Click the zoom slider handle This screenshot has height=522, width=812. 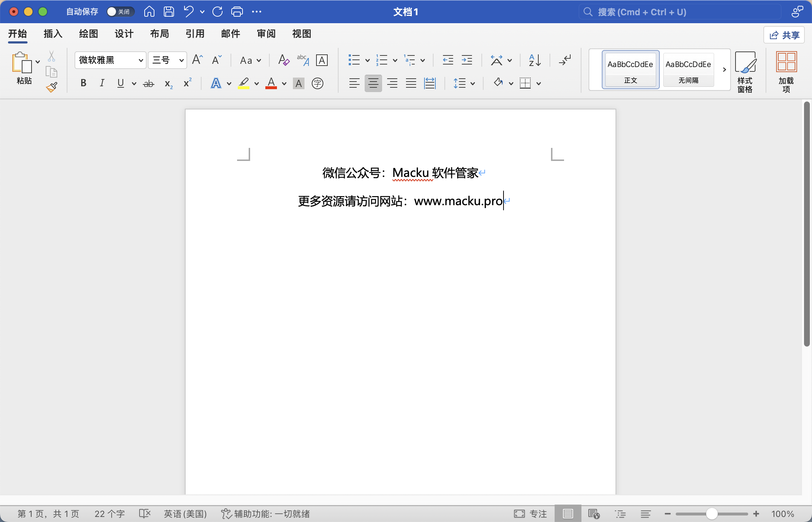point(712,514)
